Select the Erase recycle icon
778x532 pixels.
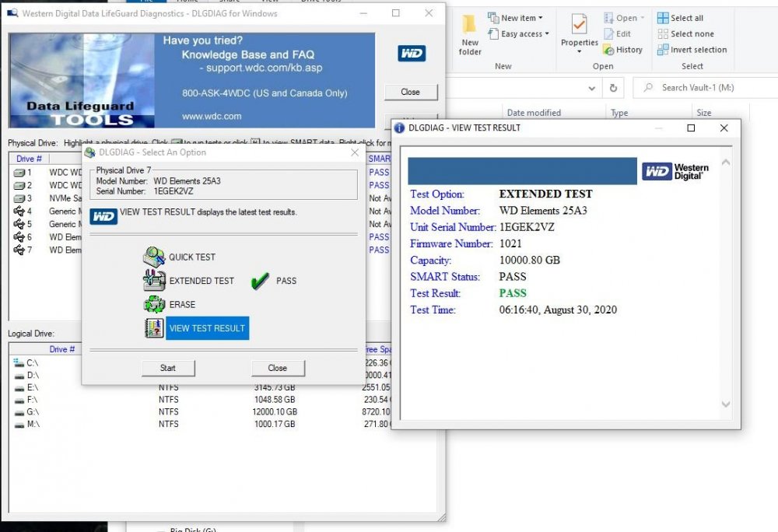click(154, 304)
